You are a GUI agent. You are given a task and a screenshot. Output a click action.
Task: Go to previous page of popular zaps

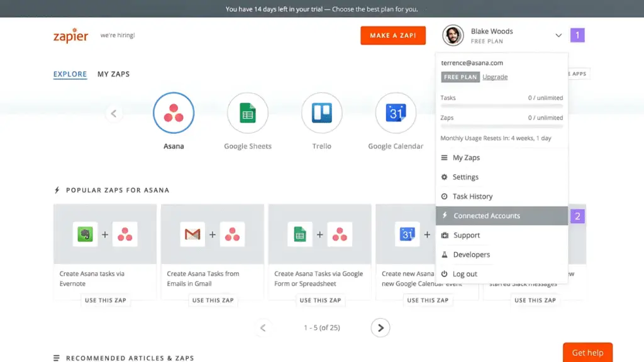(x=263, y=327)
